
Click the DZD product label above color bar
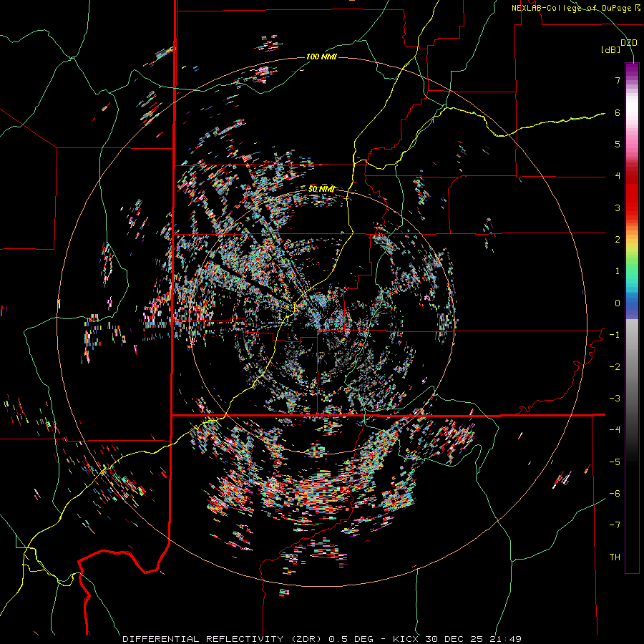629,43
